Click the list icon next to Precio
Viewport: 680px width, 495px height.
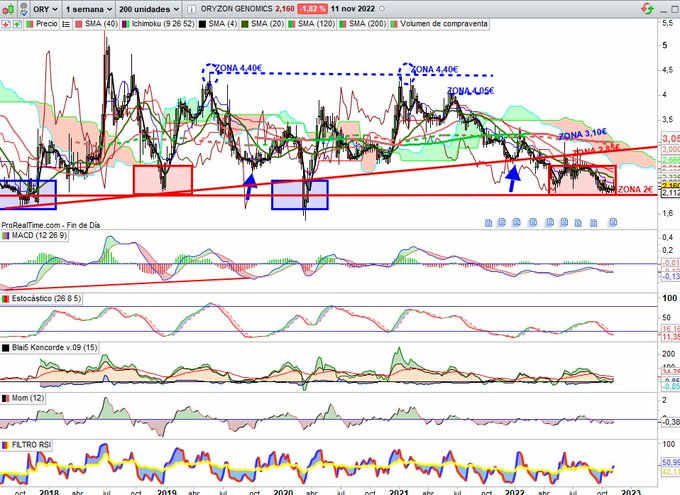coord(66,24)
